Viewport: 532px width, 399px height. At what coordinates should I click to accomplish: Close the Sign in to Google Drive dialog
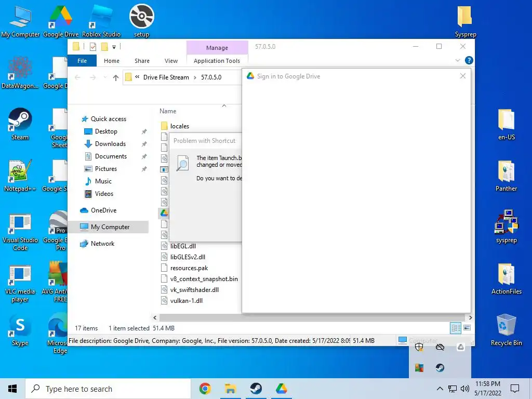coord(463,76)
